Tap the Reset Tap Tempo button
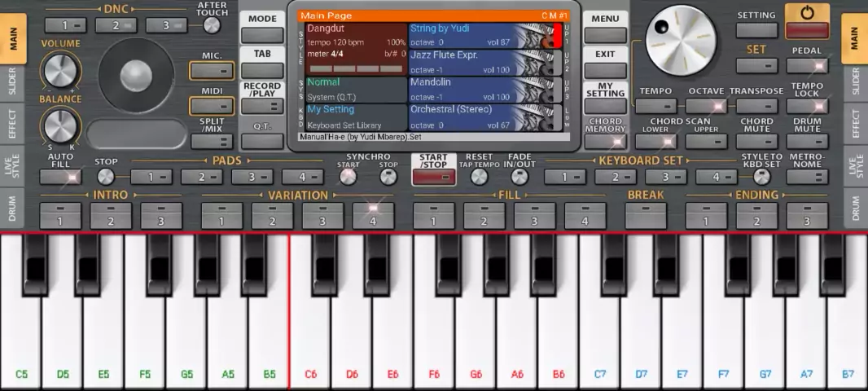The height and width of the screenshot is (391, 868). pos(480,177)
